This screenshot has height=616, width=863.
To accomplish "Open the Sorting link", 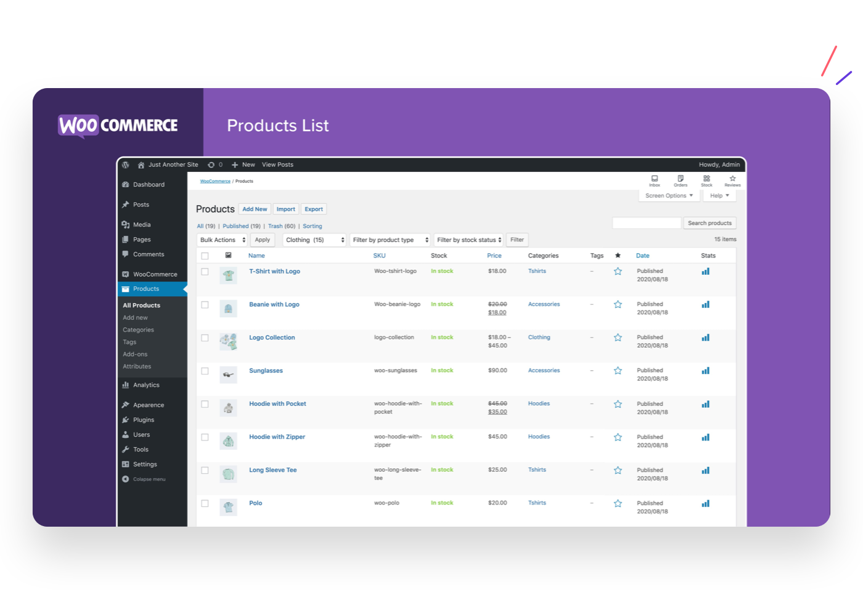I will (313, 227).
